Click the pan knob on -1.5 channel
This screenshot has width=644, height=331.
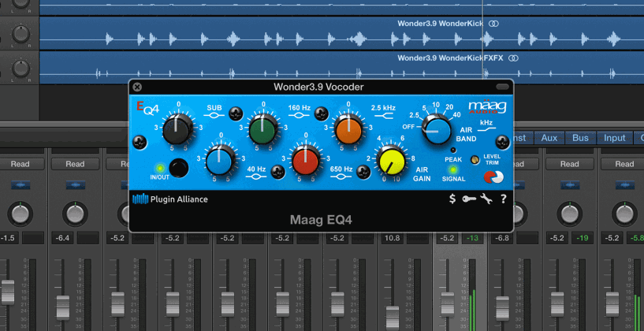pos(20,214)
